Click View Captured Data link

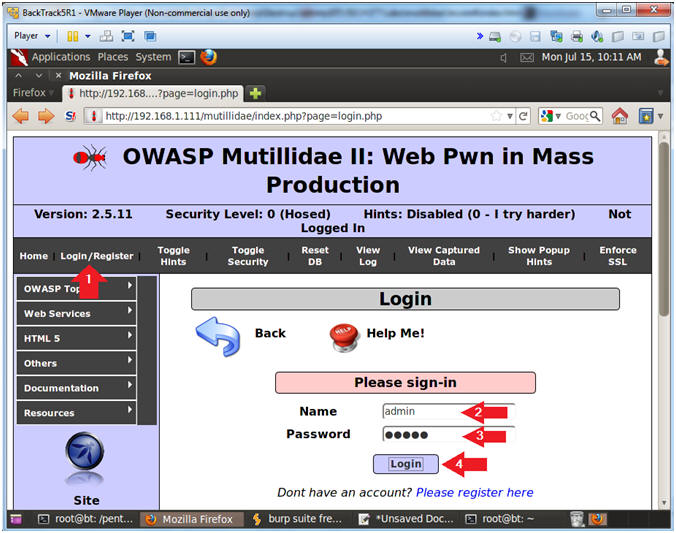444,256
